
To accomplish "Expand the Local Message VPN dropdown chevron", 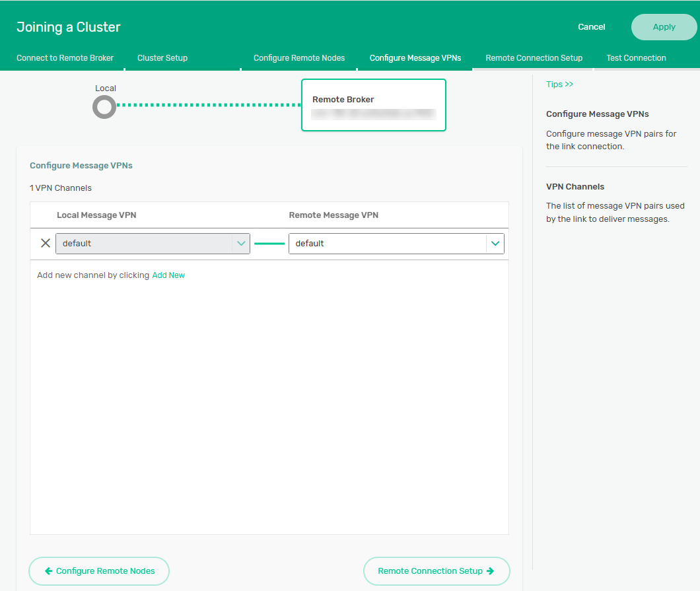I will [241, 243].
